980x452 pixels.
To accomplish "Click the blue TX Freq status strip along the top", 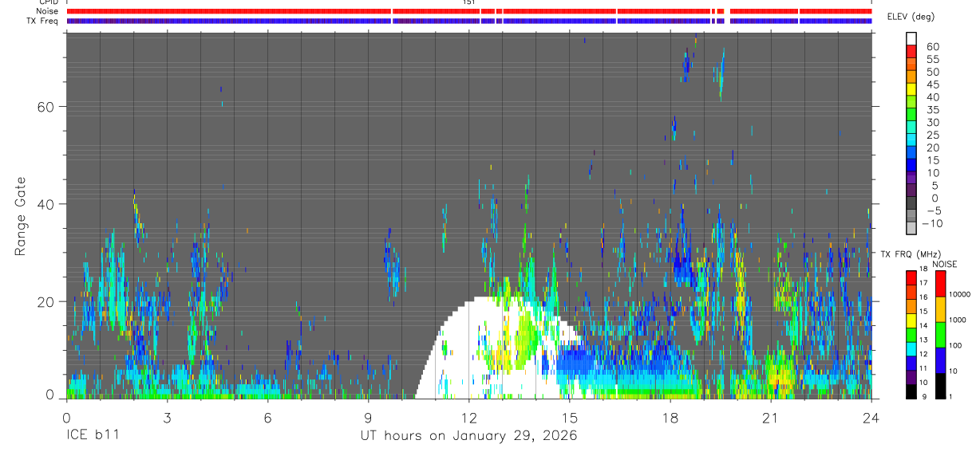I will pos(468,21).
